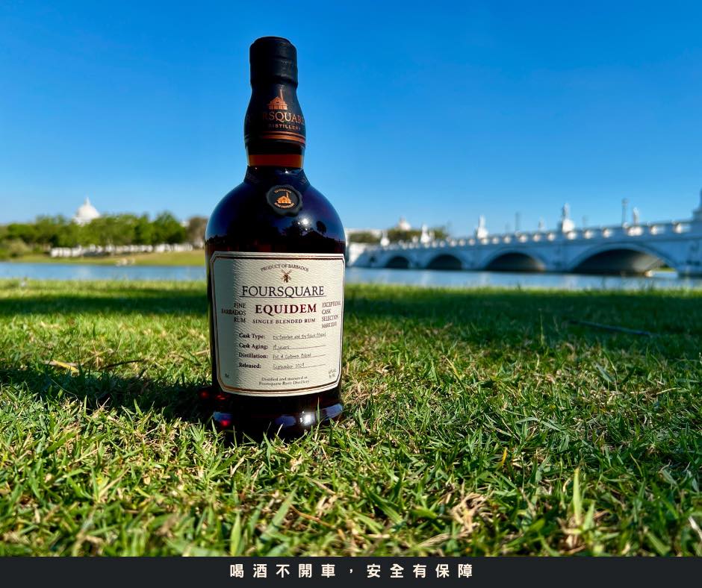Click the 'Product of Barbados' arc text
This screenshot has height=588, width=702.
pos(285,268)
